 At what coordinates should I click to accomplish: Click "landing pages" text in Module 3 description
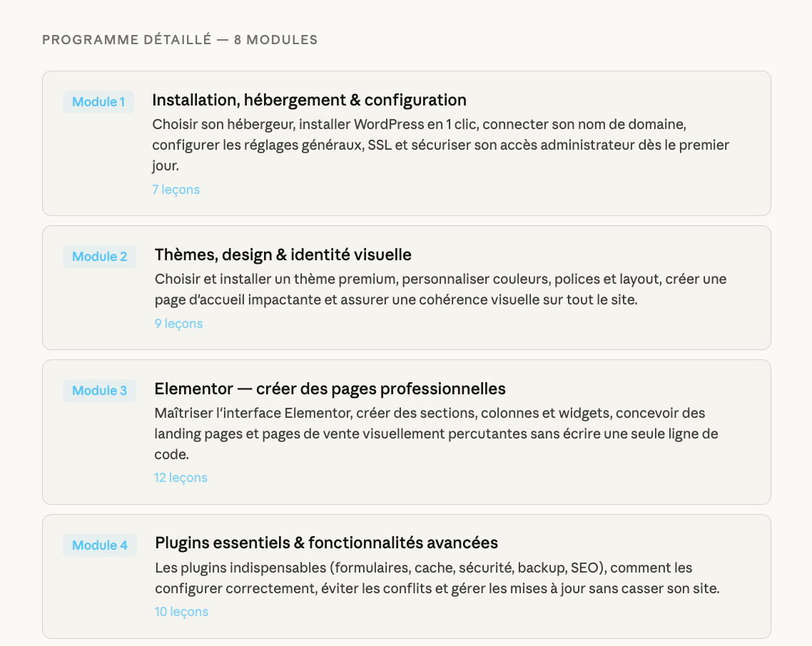[196, 434]
